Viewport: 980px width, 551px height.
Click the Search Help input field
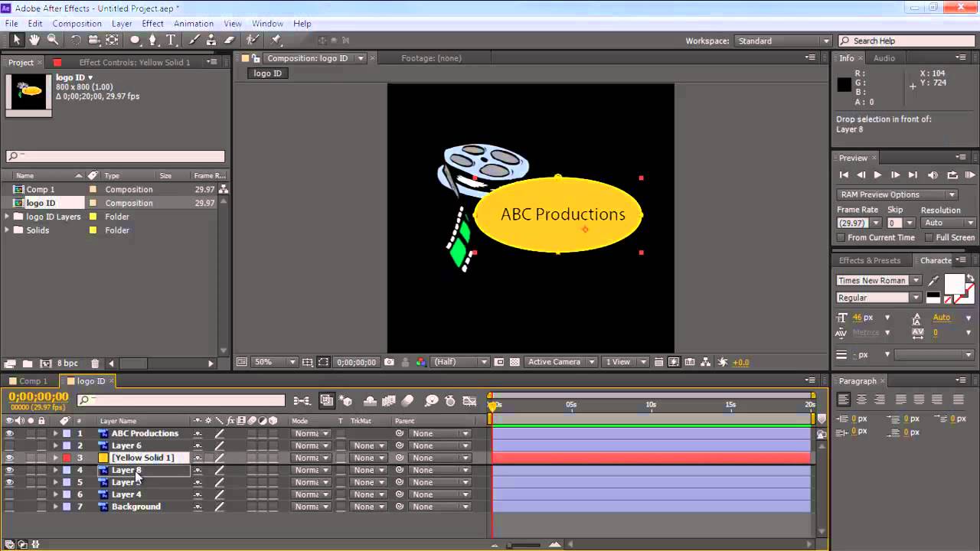coord(908,41)
